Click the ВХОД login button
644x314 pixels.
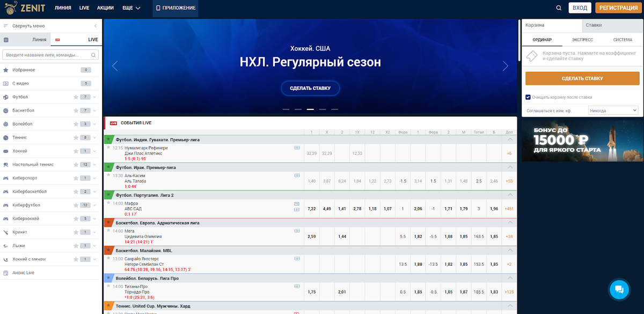pos(580,8)
